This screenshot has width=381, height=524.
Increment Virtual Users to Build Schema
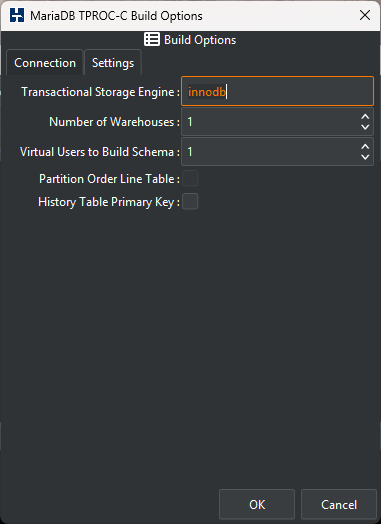[365, 147]
